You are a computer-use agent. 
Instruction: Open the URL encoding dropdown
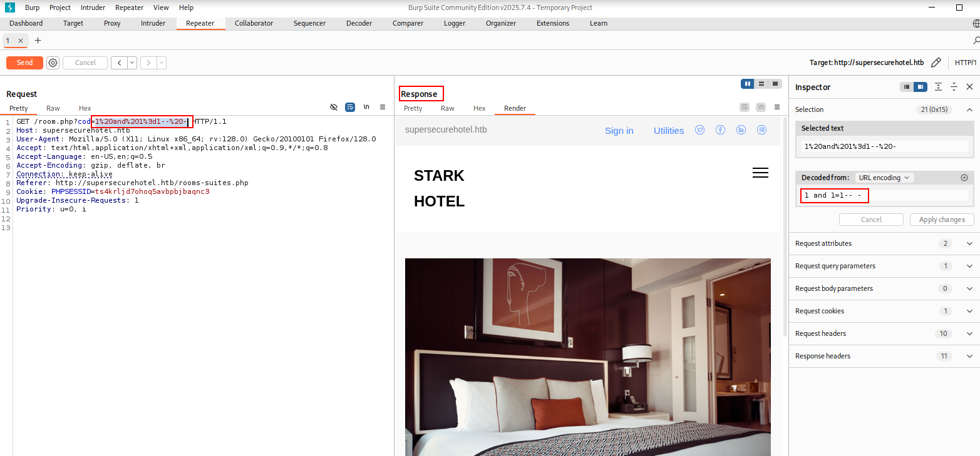click(x=884, y=178)
